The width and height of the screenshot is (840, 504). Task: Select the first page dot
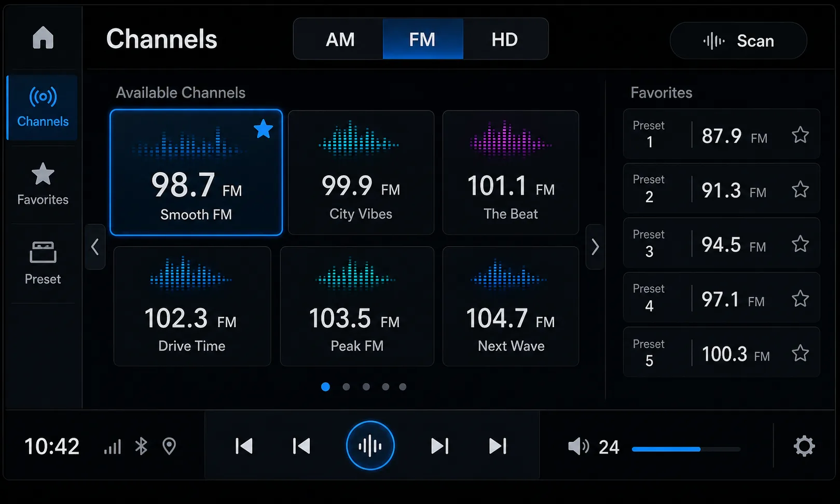tap(325, 387)
